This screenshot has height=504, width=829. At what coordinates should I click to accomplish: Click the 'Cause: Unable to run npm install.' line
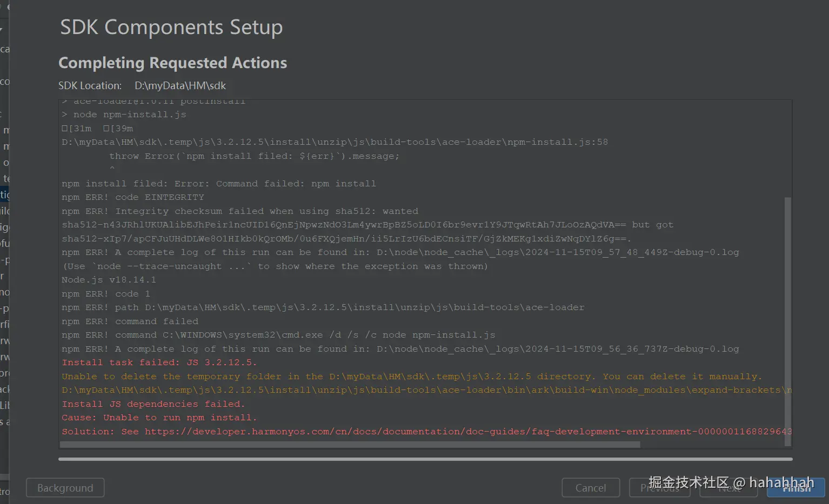tap(159, 418)
